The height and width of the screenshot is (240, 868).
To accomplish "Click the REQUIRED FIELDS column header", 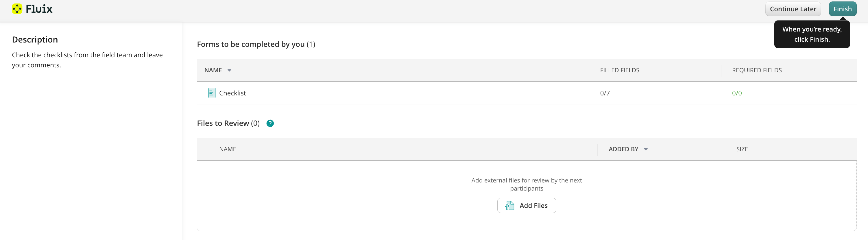I will [x=756, y=70].
